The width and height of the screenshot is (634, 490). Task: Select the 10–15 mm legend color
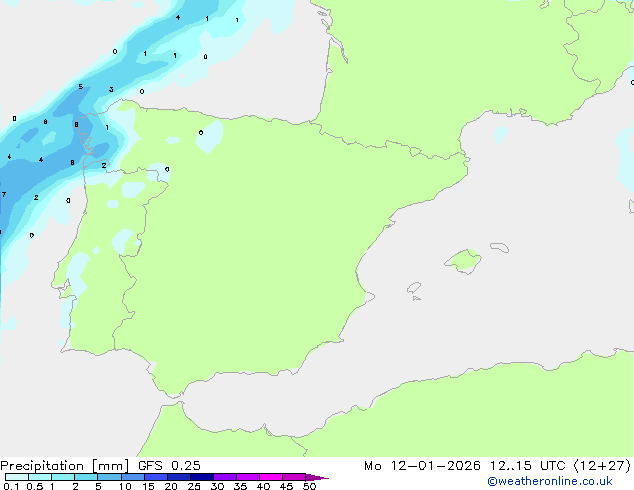click(132, 477)
